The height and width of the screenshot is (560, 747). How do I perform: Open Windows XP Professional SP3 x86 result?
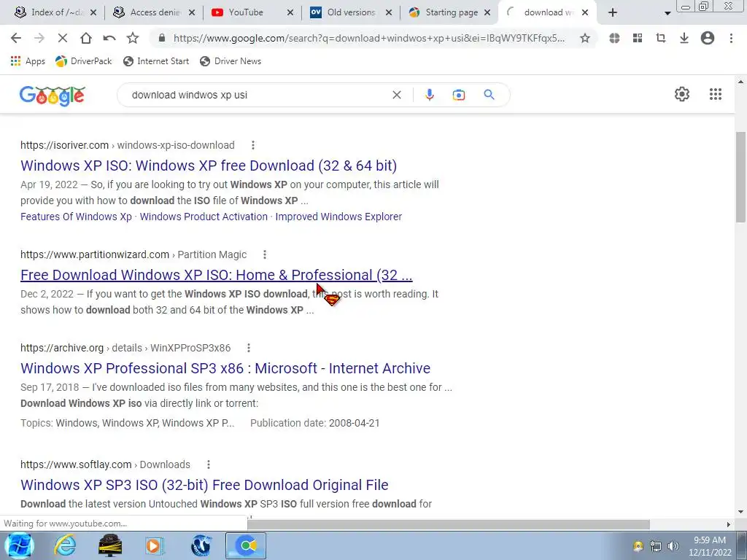[x=225, y=368]
